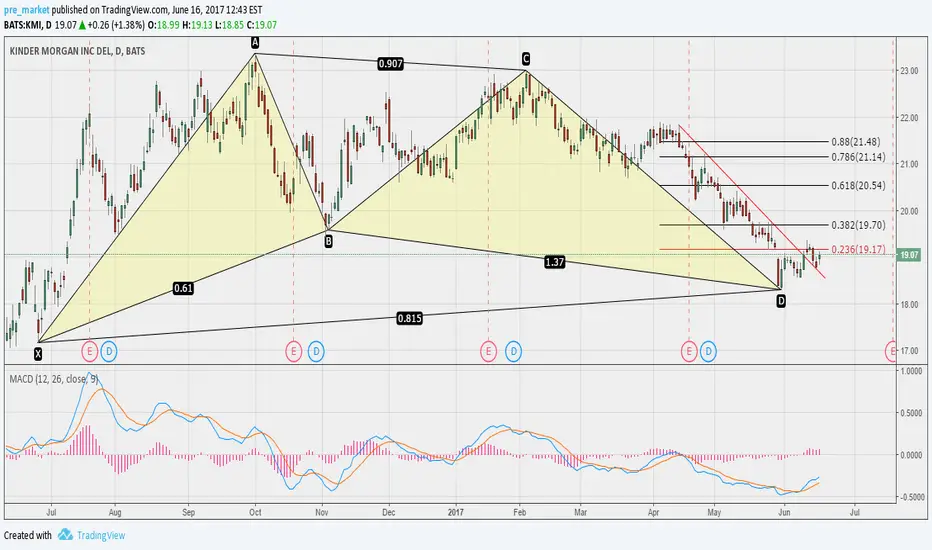The width and height of the screenshot is (932, 550).
Task: Click the 20.00 price axis label
Action: (909, 211)
